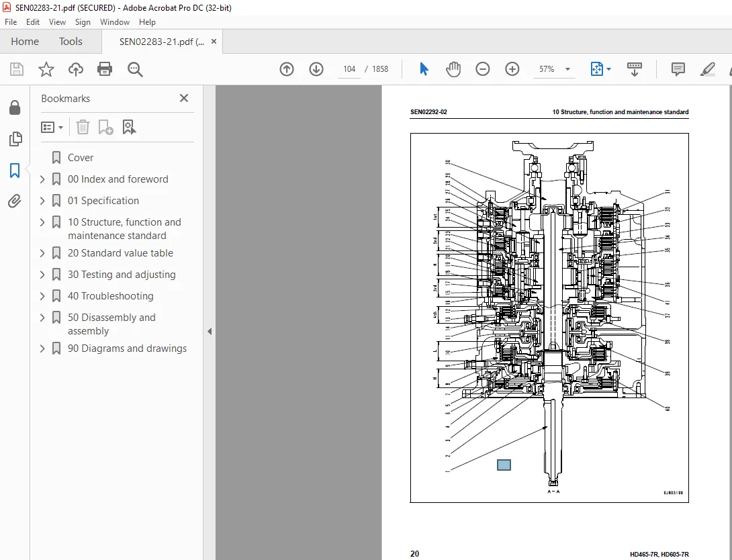
Task: Click the zoom percentage field 57%
Action: pos(546,69)
